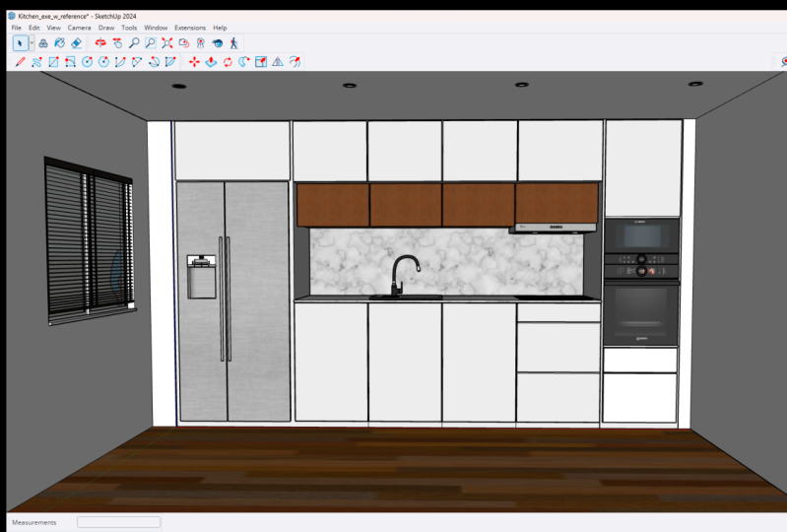Select the refrigerator in the kitchen model
This screenshot has width=787, height=532.
pos(233,301)
